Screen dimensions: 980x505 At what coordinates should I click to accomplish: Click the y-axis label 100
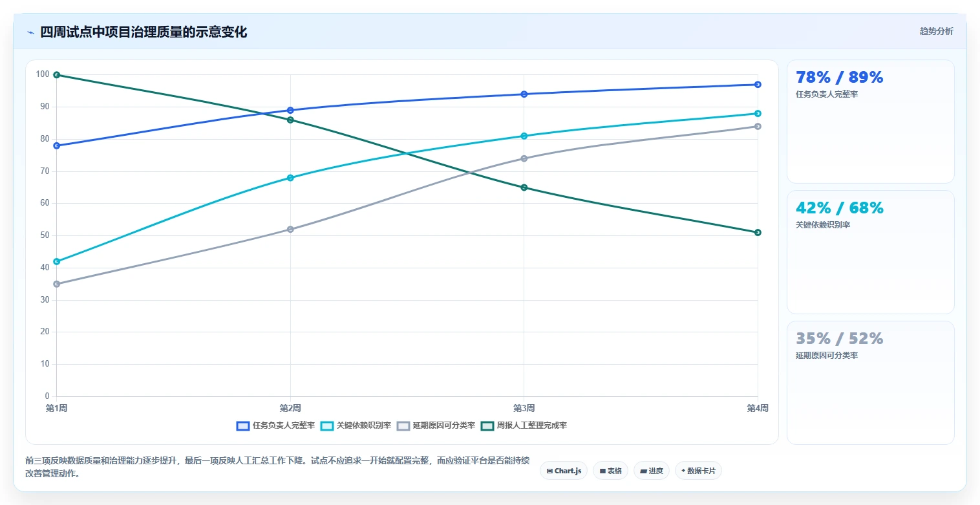tap(43, 74)
